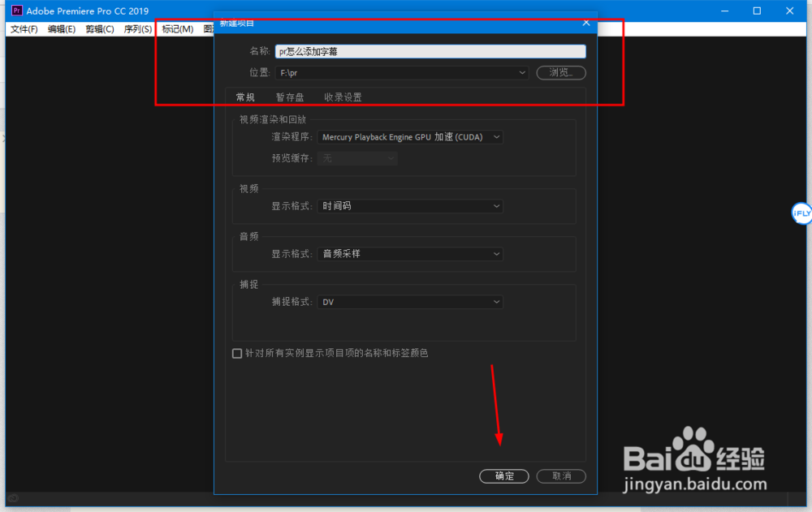
Task: Switch to the 收录设置 tab
Action: tap(343, 97)
